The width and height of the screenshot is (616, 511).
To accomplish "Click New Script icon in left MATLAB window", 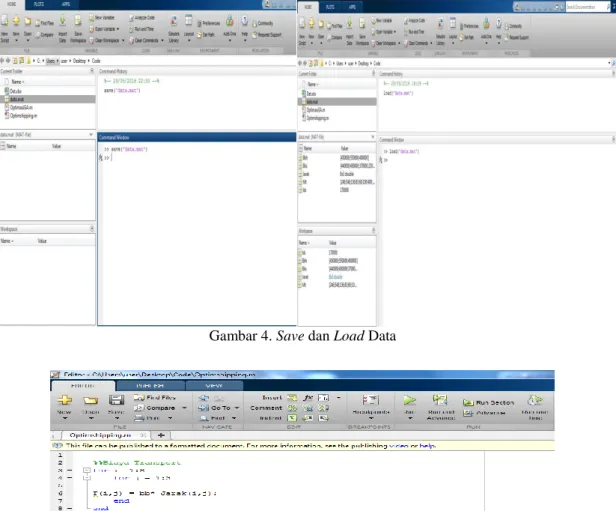I will pyautogui.click(x=4, y=20).
